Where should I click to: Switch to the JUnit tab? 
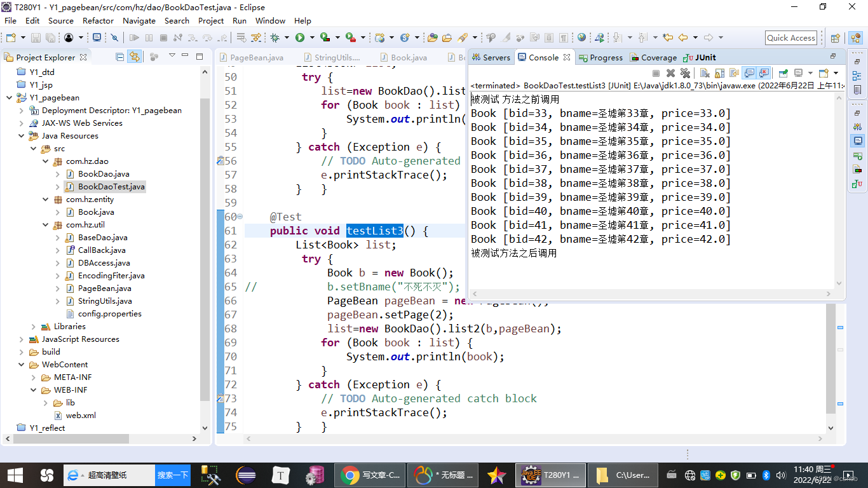point(699,57)
